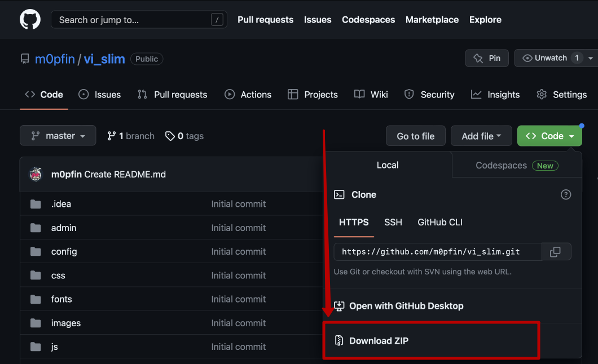View the 1 branch link
The image size is (598, 364).
131,136
